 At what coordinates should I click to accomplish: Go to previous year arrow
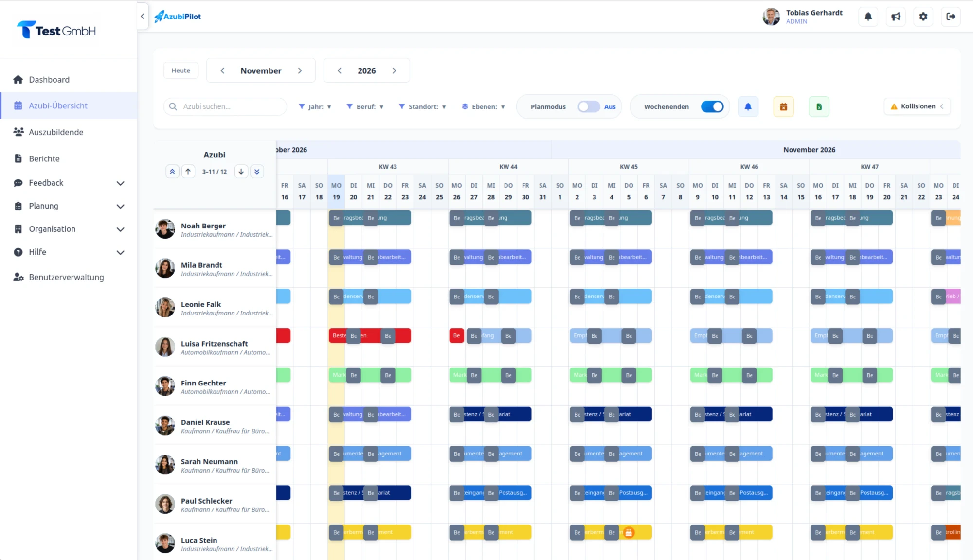340,70
